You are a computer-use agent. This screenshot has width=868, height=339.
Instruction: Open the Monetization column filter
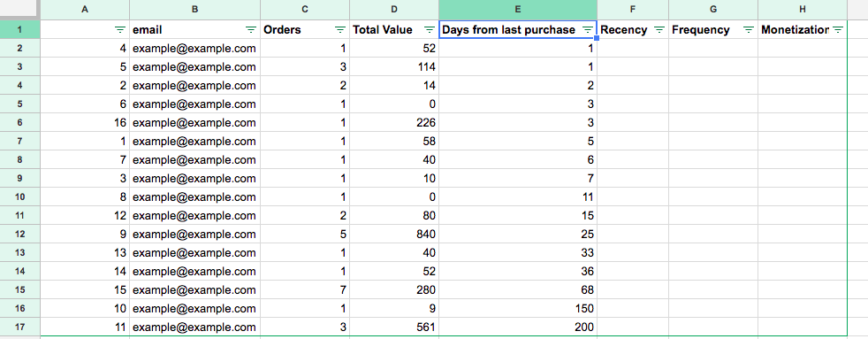pos(838,30)
